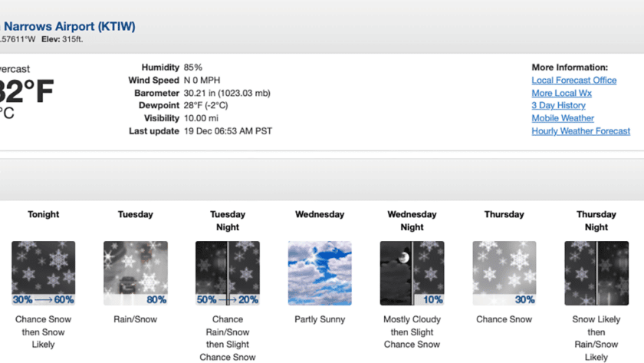The height and width of the screenshot is (363, 644).
Task: Click the 'Partly Sunny' forecast description
Action: tap(320, 319)
